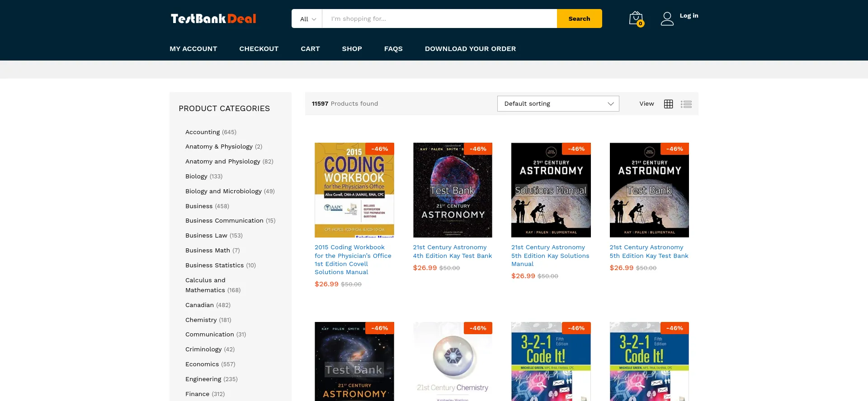
Task: Switch to list view layout
Action: click(x=686, y=104)
